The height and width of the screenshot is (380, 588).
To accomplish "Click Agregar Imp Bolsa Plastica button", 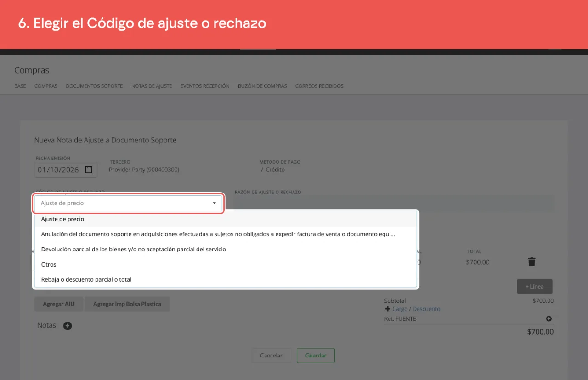I will 127,304.
